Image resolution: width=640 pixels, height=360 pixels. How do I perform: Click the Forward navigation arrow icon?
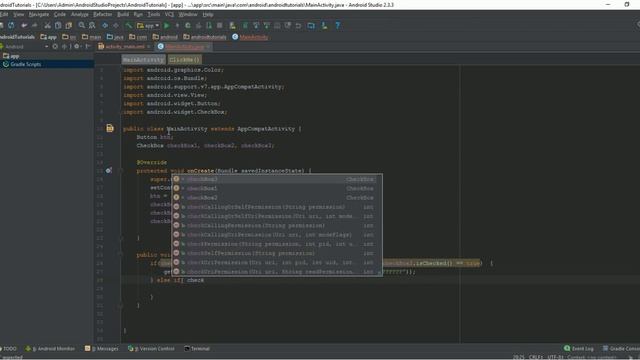[x=116, y=25]
